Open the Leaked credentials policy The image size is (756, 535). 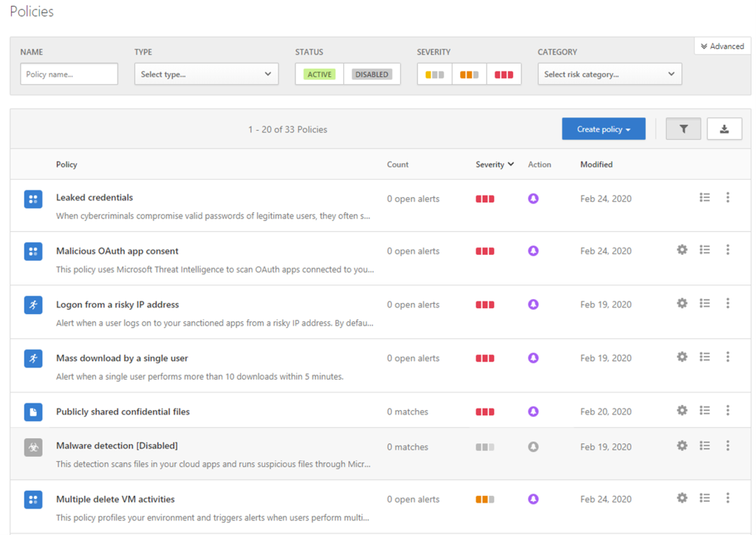pos(94,197)
